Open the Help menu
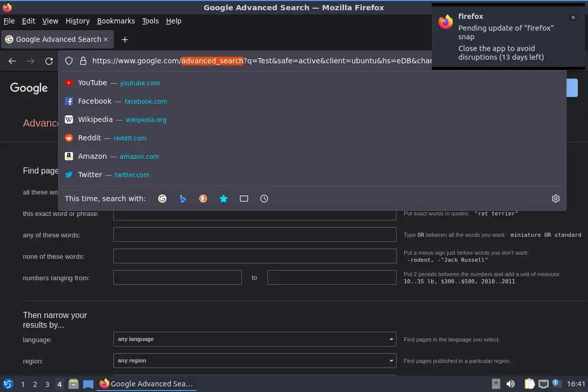Viewport: 588px width, 392px height. click(x=174, y=21)
